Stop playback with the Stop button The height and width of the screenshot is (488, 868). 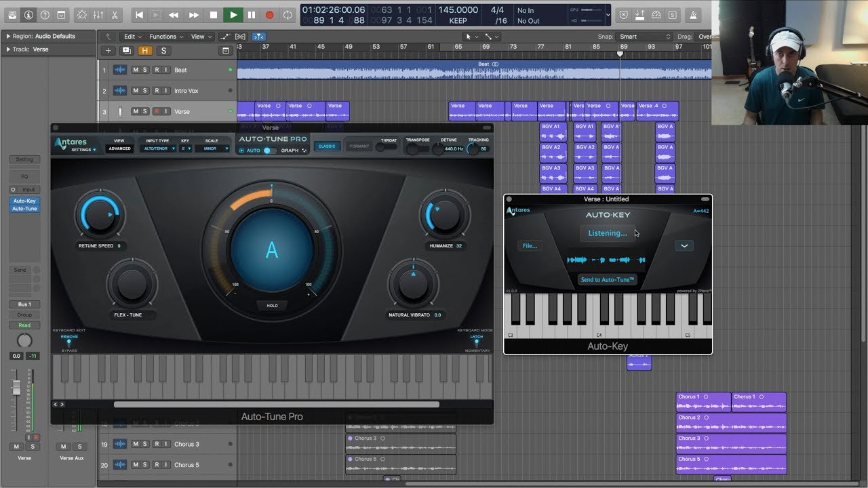tap(214, 14)
